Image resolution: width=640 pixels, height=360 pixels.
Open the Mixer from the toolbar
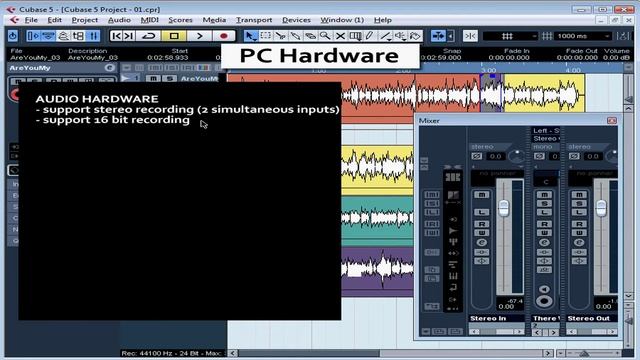coord(93,36)
